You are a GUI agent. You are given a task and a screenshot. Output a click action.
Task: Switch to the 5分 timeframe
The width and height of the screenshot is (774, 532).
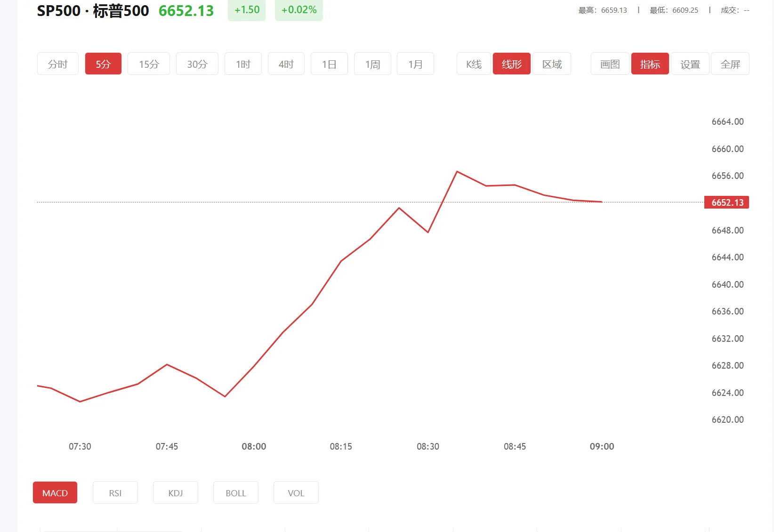[103, 64]
